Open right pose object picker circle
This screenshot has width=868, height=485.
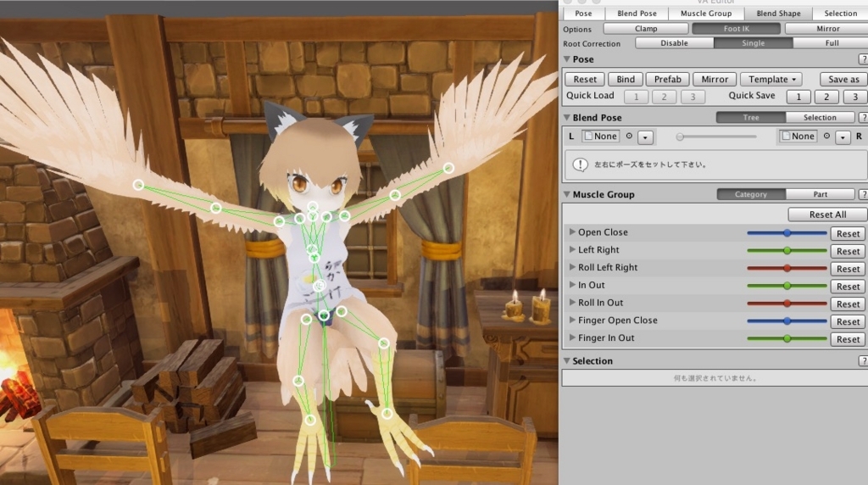point(826,136)
